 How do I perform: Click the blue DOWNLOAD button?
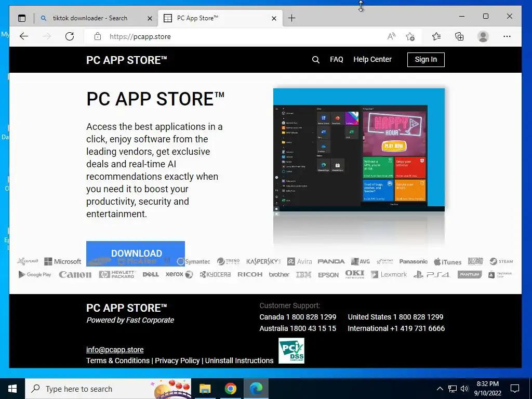136,253
